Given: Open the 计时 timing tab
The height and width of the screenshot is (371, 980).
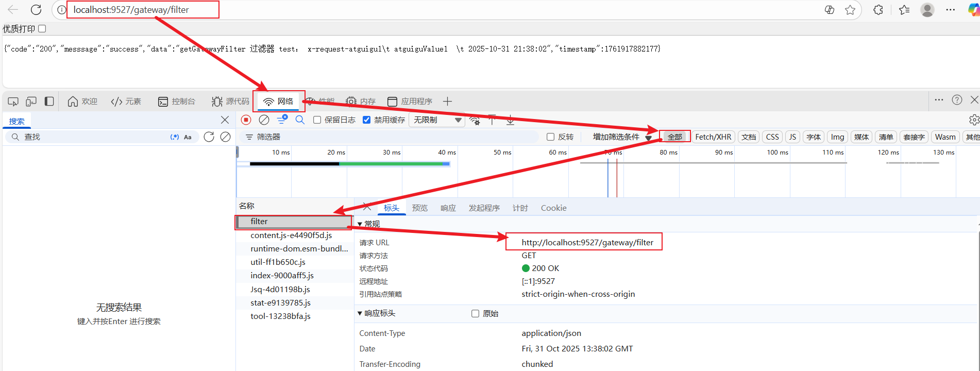Looking at the screenshot, I should [520, 208].
